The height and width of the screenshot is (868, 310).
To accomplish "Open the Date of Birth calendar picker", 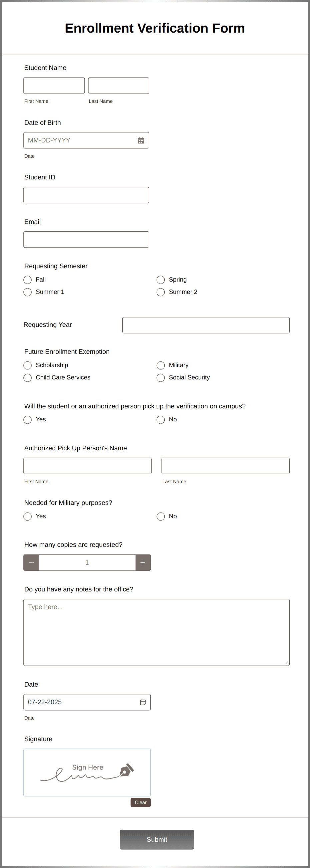I will pyautogui.click(x=142, y=140).
